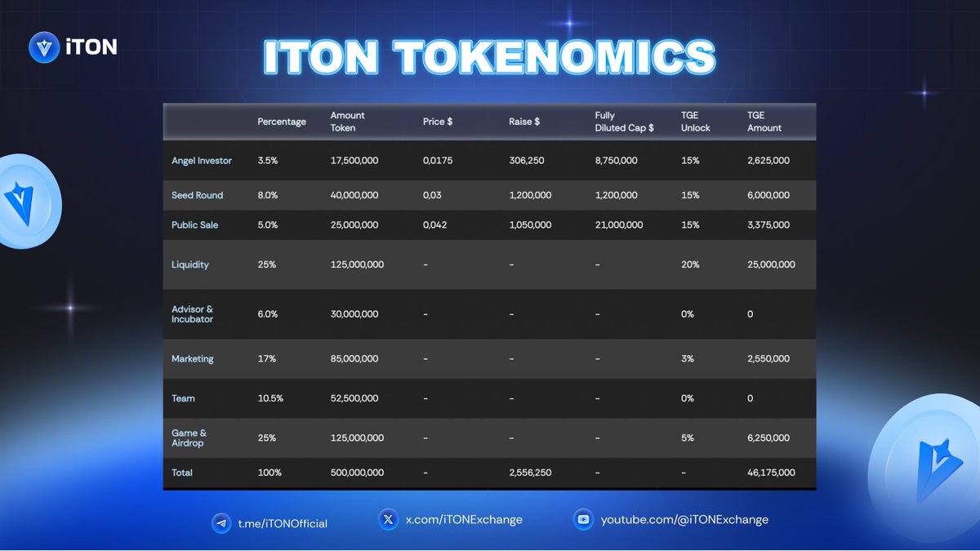980x551 pixels.
Task: Click the YouTube icon
Action: pyautogui.click(x=583, y=519)
